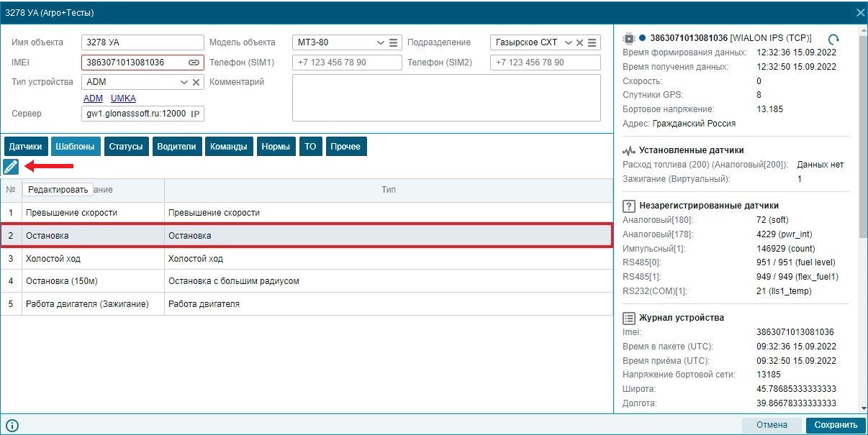
Task: Select the Работа двигателя (Зажигание) row
Action: pos(307,304)
